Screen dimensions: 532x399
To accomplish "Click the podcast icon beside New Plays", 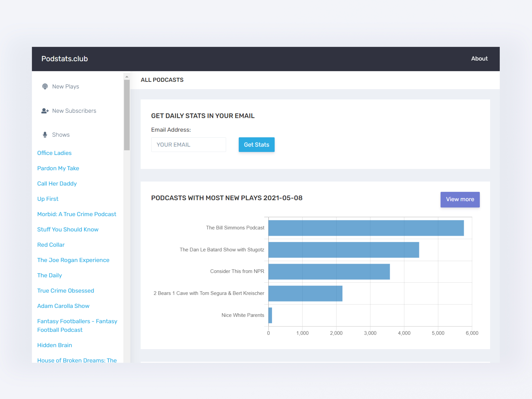I will click(x=45, y=87).
